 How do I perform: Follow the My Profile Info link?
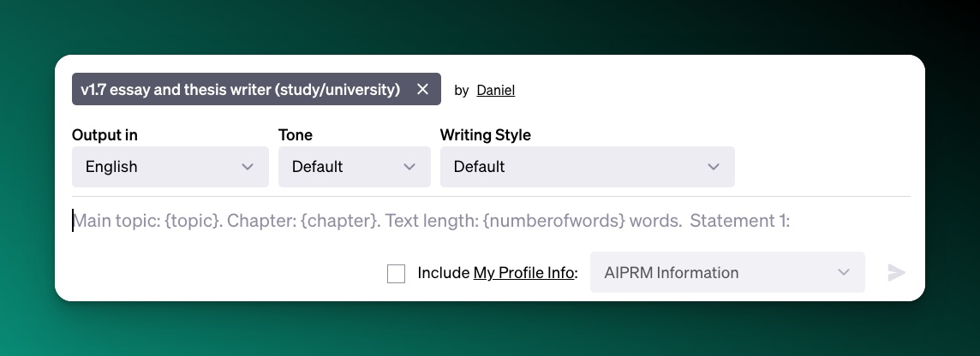(523, 273)
